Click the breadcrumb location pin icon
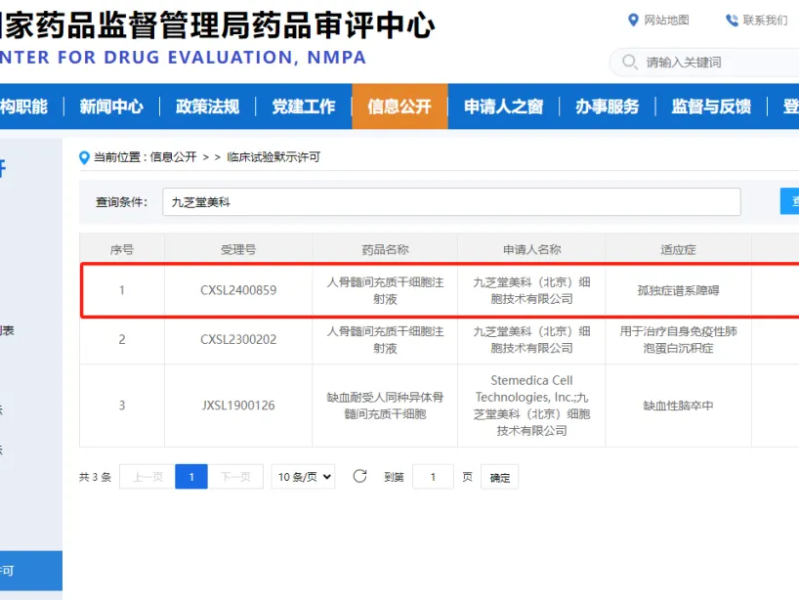The image size is (799, 600). [85, 158]
